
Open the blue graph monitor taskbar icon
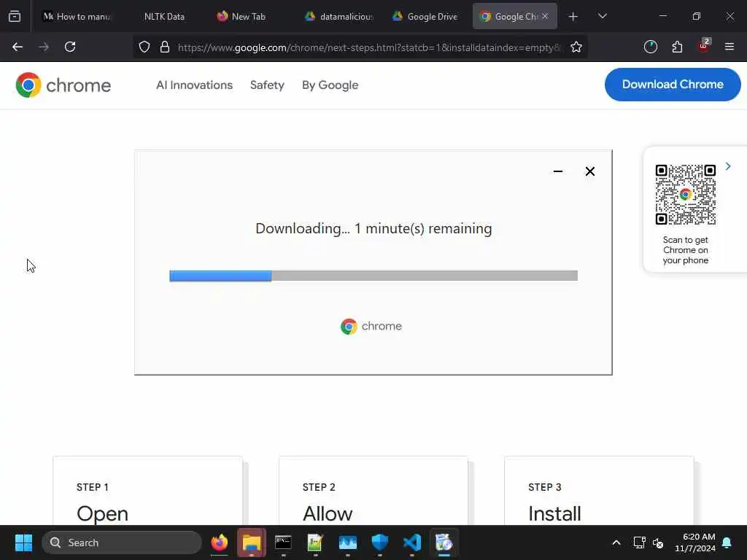coord(348,542)
